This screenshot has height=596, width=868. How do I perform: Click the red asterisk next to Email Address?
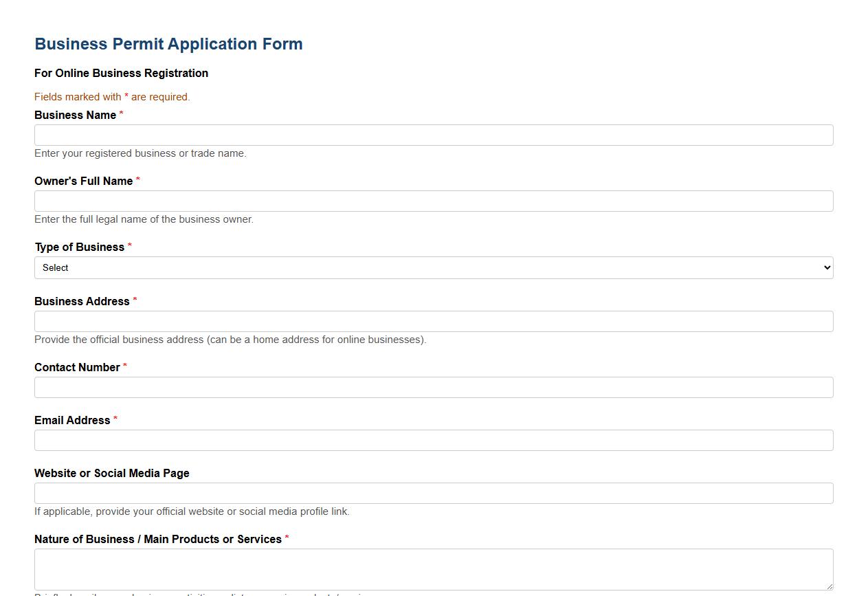pyautogui.click(x=115, y=419)
